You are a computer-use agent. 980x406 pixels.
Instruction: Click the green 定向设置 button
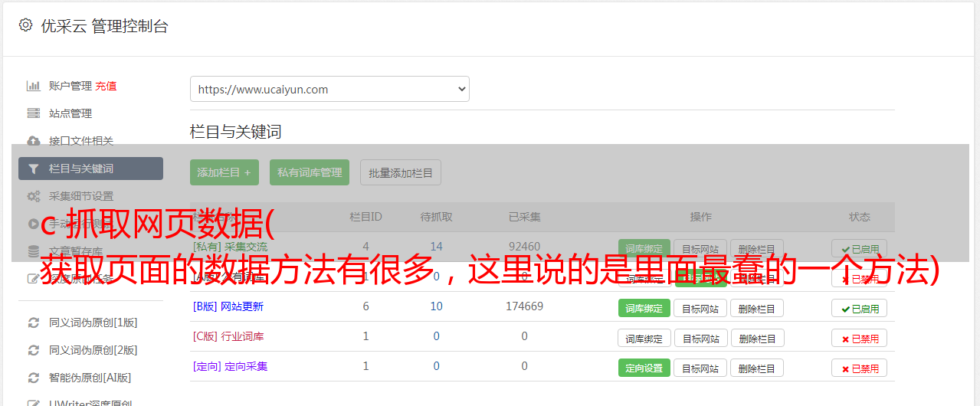click(x=644, y=368)
